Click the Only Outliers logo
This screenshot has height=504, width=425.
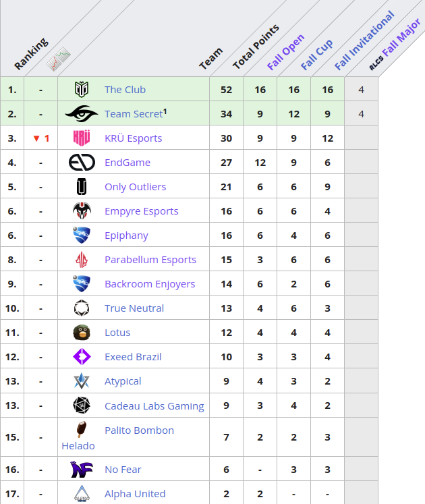[82, 187]
